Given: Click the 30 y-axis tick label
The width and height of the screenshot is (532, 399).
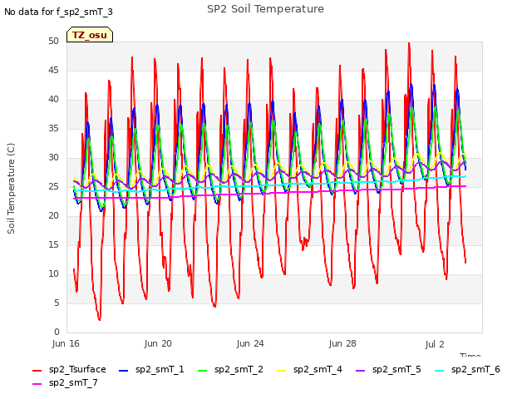Looking at the screenshot, I should coord(53,157).
